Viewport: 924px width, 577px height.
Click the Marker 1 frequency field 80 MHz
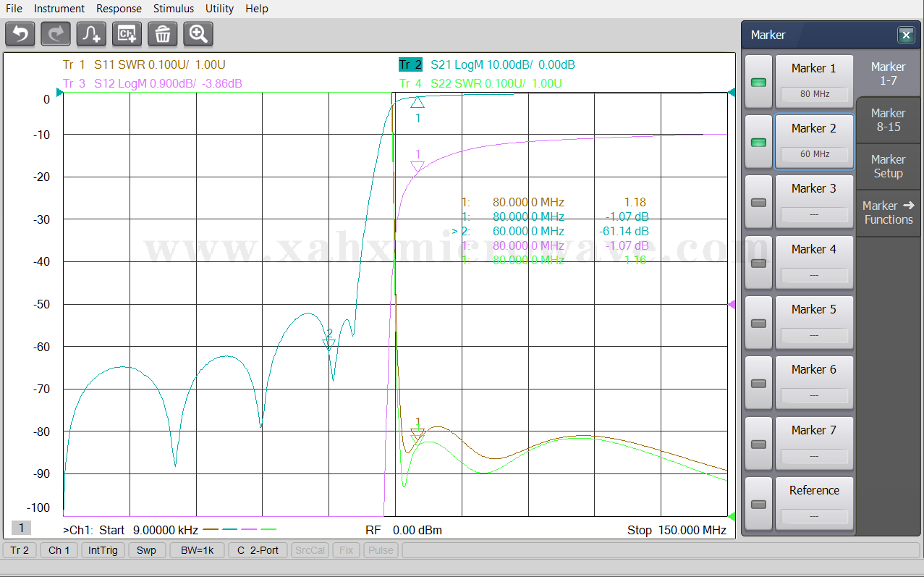tap(814, 94)
